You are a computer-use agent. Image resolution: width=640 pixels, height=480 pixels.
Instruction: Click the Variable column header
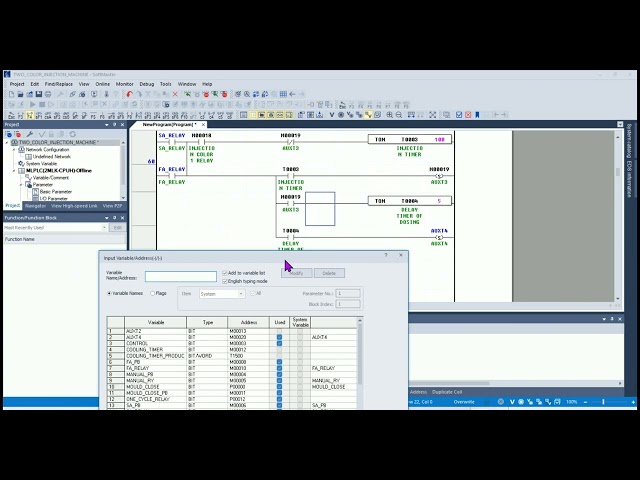point(156,322)
